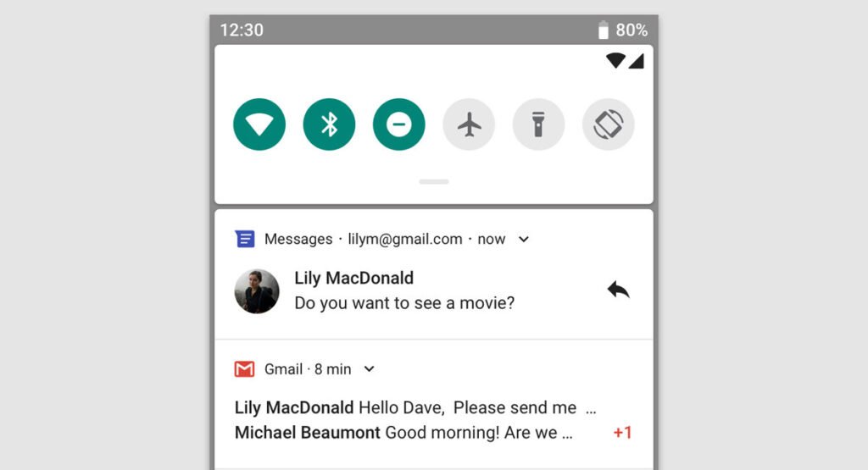Turn on the flashlight
Viewport: 868px width, 470px height.
point(538,124)
